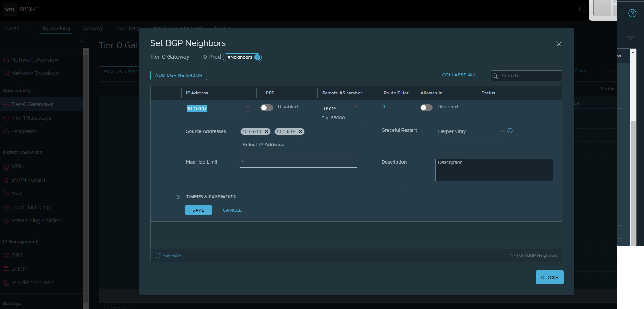Click the right panel vertical scrollbar

point(633,147)
